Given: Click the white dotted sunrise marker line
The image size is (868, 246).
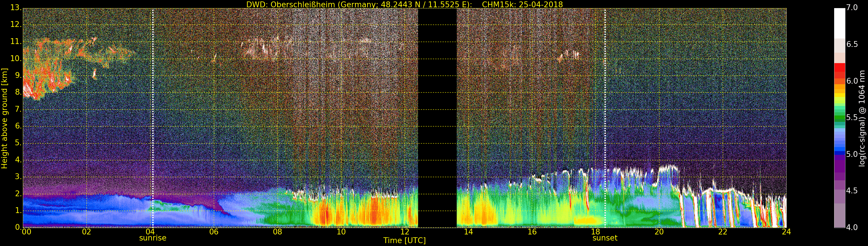Looking at the screenshot, I should click(153, 118).
